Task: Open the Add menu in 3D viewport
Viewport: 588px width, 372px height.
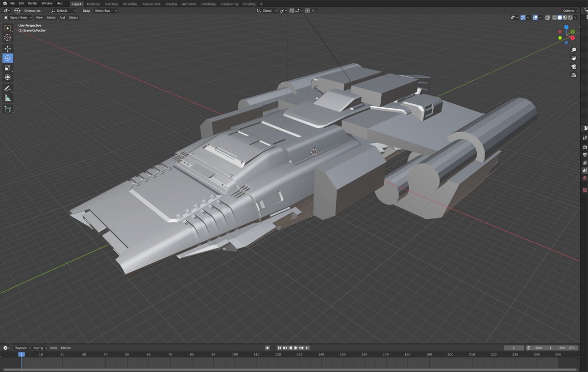Action: tap(62, 18)
